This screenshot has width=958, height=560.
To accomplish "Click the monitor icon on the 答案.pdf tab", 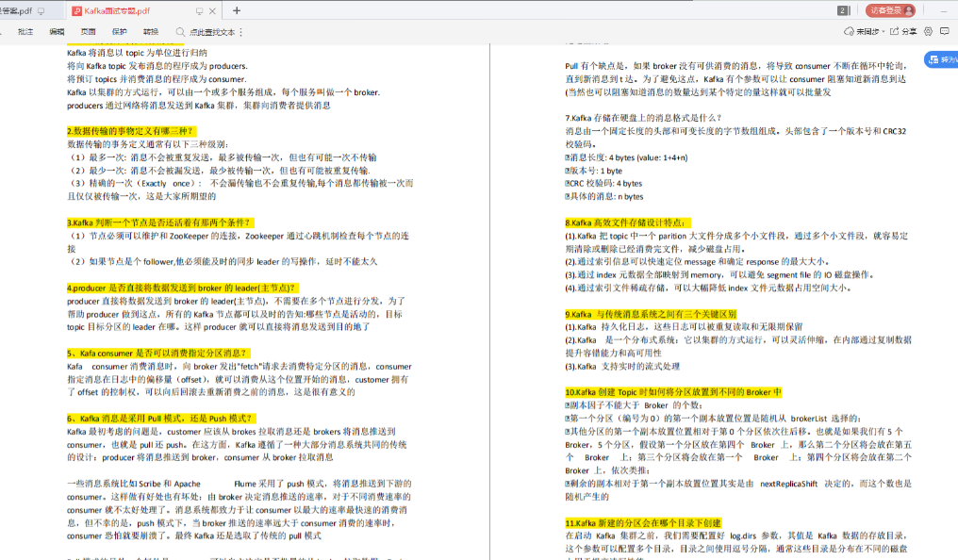I will point(41,11).
